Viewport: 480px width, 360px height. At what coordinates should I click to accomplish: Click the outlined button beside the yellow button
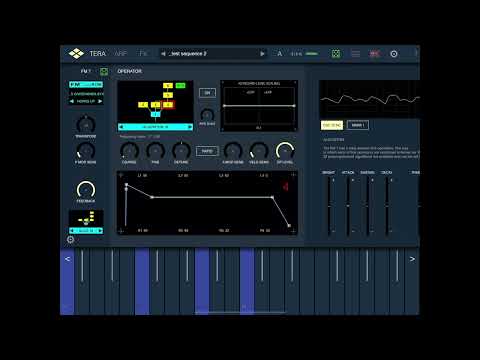tap(358, 125)
